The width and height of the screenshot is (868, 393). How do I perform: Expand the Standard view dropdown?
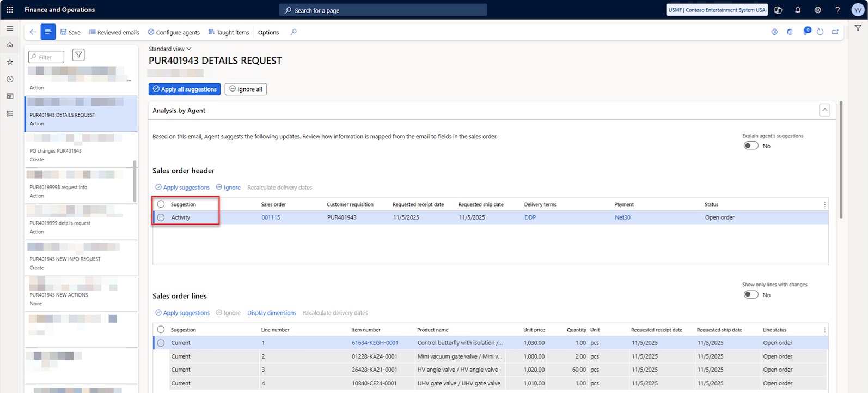click(170, 49)
